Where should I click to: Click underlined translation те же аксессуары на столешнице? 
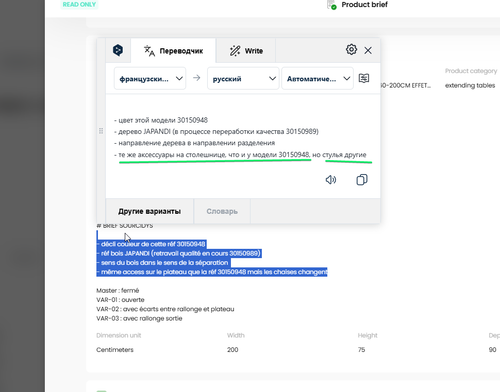pos(215,155)
